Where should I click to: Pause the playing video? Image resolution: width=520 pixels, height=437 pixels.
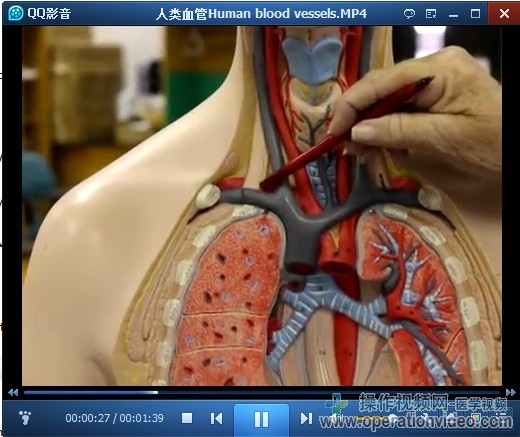pyautogui.click(x=261, y=419)
